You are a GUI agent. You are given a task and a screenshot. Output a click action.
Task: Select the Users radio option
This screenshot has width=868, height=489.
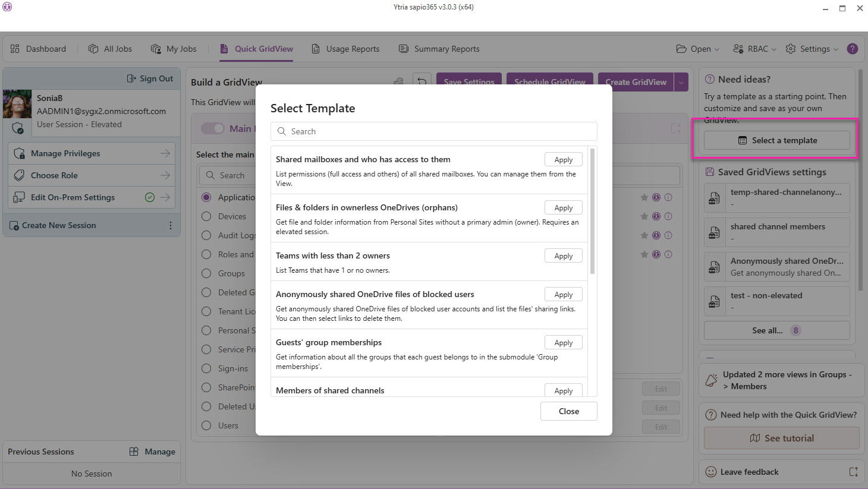point(206,425)
